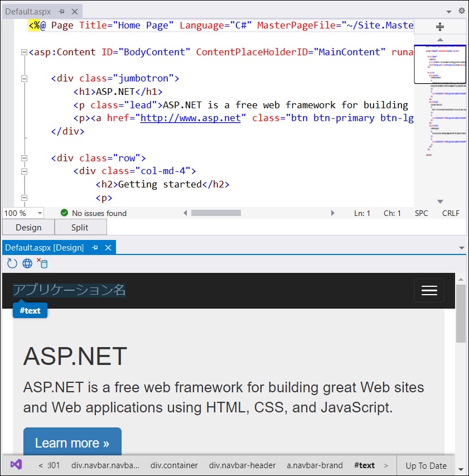This screenshot has width=469, height=476.
Task: Click the design view scroll up arrow
Action: pos(461,279)
